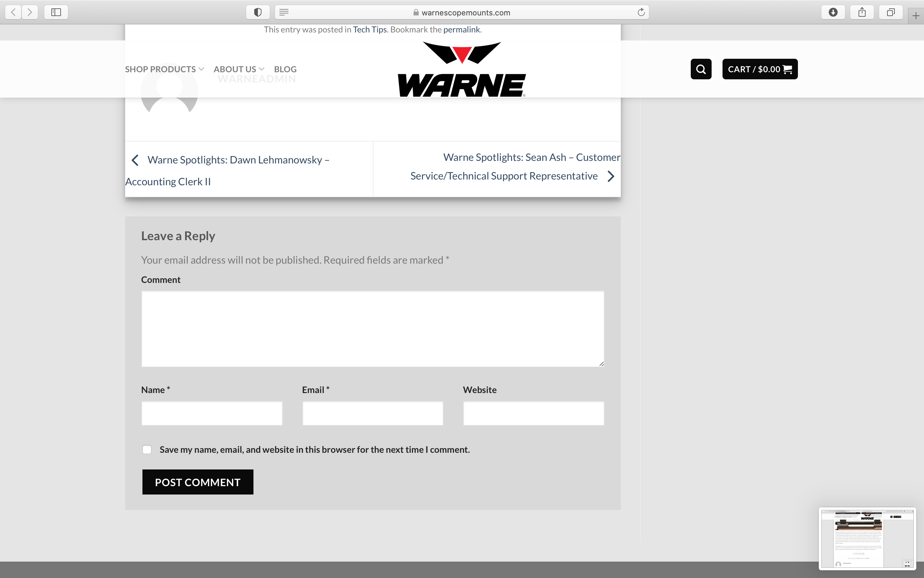Show Safari downloads
The height and width of the screenshot is (578, 924).
[833, 12]
